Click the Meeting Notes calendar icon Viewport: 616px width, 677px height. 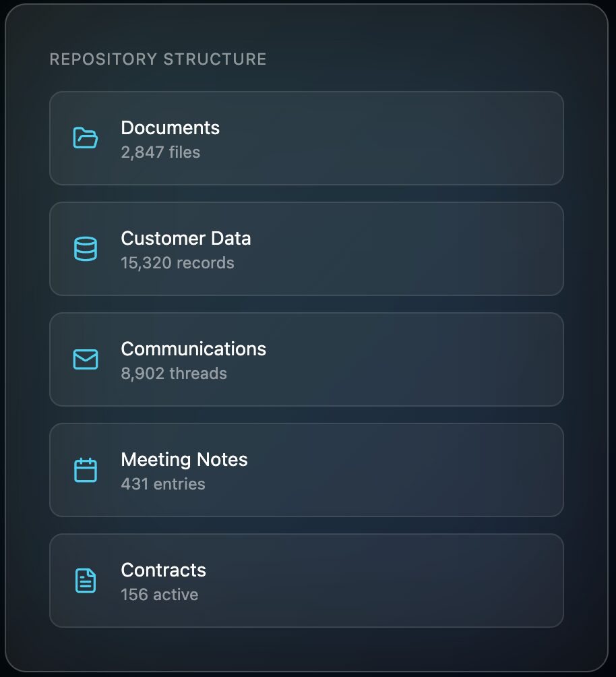[x=86, y=470]
